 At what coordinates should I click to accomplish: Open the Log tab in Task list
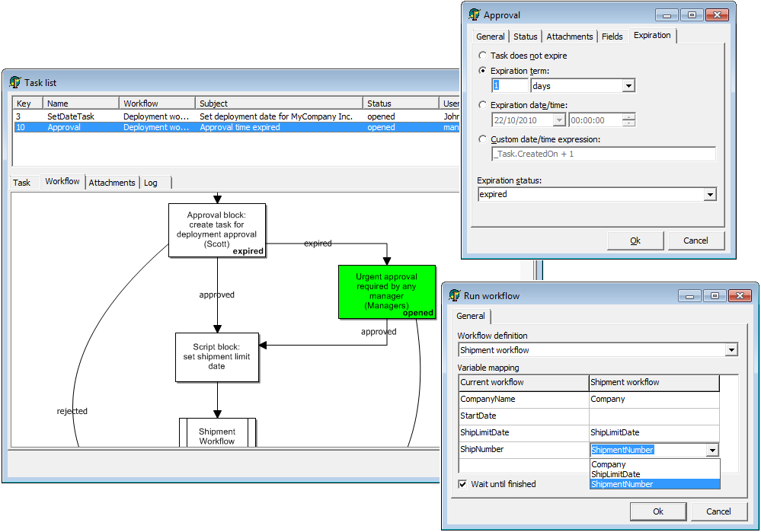[x=151, y=183]
